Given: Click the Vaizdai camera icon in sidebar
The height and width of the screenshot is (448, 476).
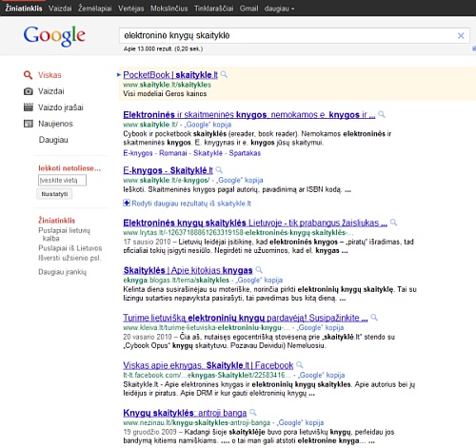Looking at the screenshot, I should [x=29, y=91].
